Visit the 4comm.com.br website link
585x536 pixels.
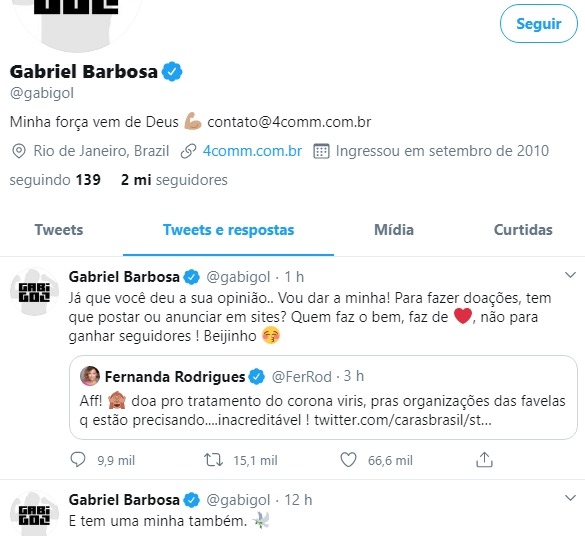[252, 151]
